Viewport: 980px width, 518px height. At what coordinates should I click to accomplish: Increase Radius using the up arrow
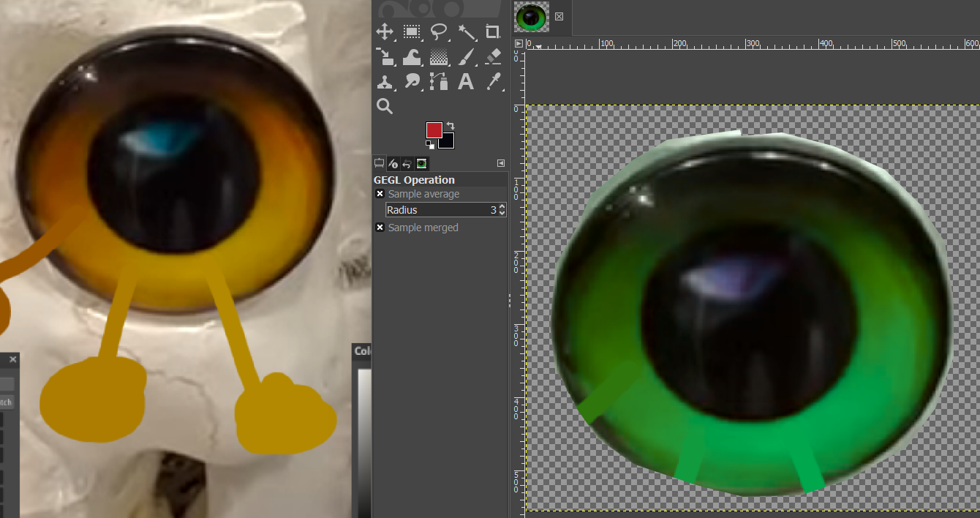(x=502, y=207)
